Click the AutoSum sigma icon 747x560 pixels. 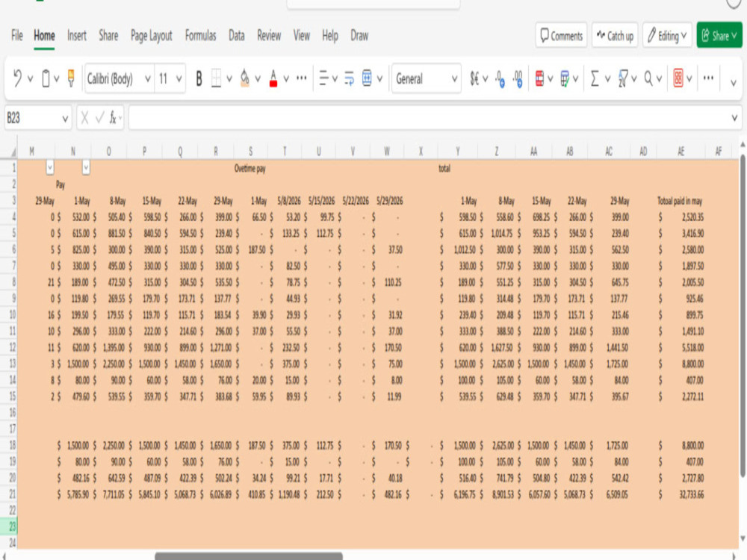(x=595, y=78)
